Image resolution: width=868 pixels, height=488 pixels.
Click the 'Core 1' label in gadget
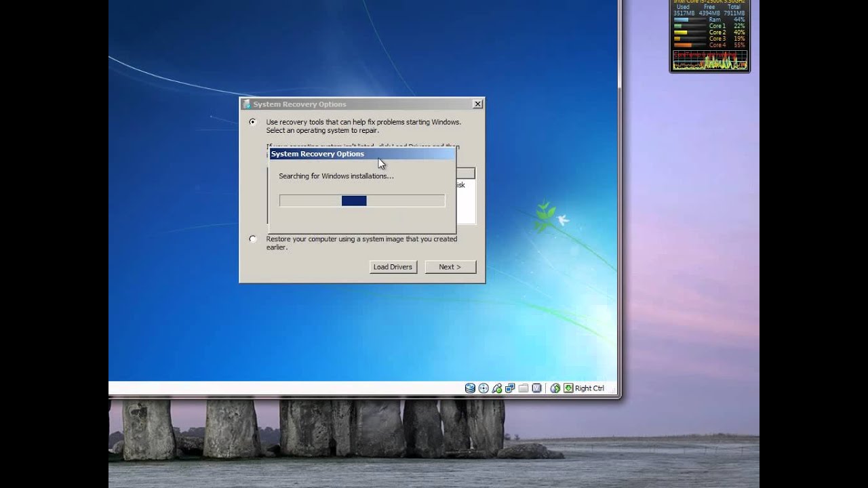point(717,26)
